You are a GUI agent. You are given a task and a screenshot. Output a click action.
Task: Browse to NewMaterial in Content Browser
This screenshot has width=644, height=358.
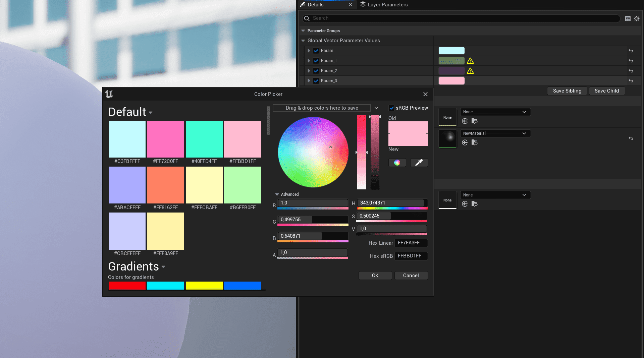(x=474, y=142)
